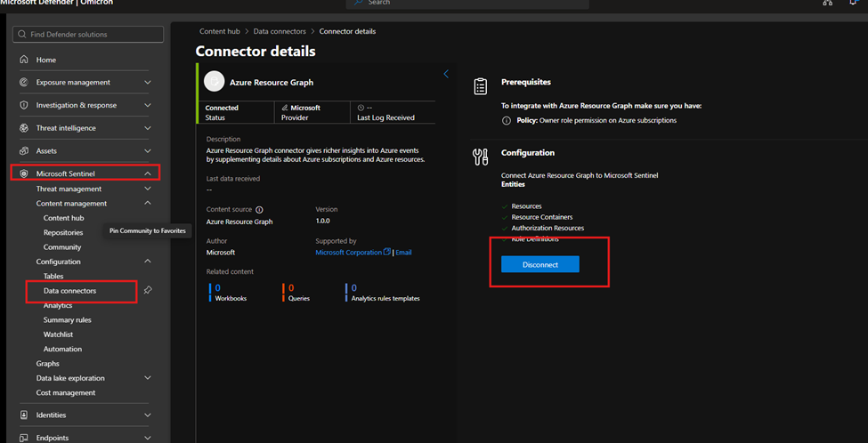
Task: Expand Threat management chevron
Action: point(147,189)
